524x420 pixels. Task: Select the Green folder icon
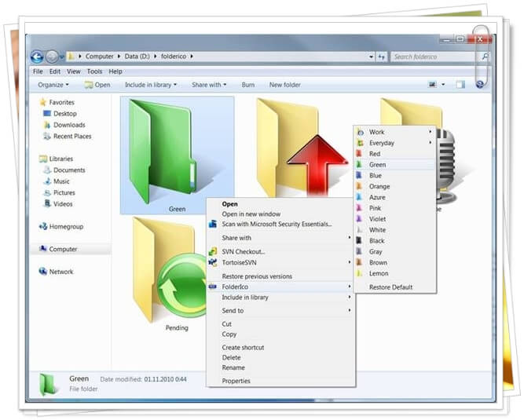[x=177, y=155]
